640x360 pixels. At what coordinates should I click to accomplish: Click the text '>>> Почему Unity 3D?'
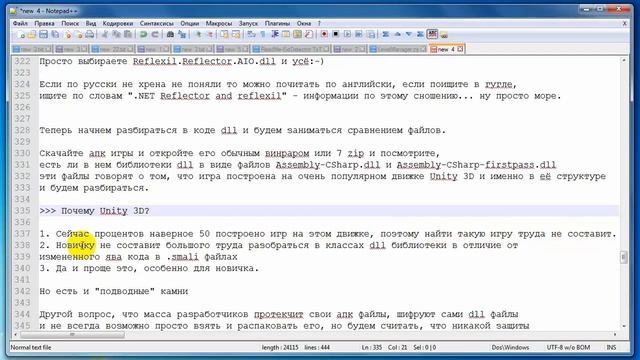coord(94,211)
